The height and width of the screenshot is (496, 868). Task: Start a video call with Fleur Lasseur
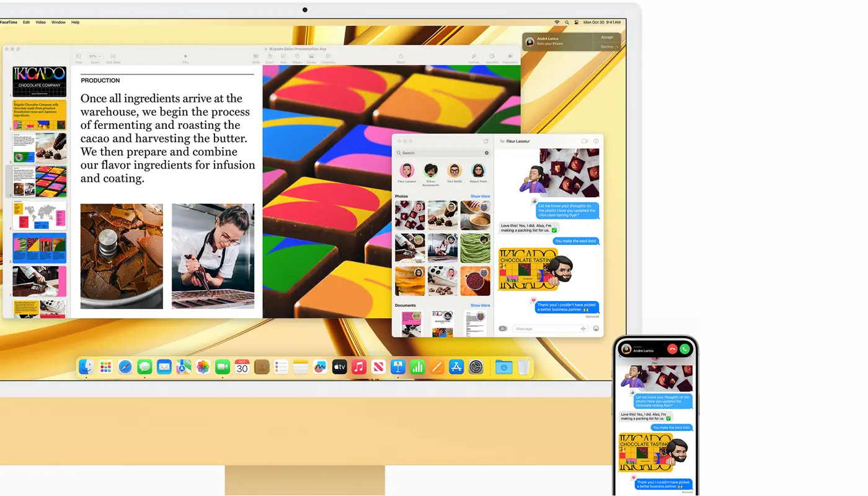[x=585, y=141]
